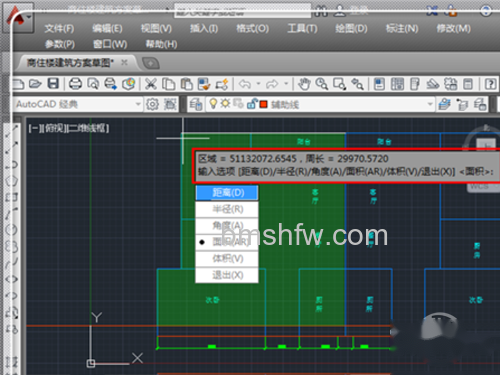Switch to the 商住楼建筑方案草图 drawing tab
This screenshot has height=375, width=500.
70,63
